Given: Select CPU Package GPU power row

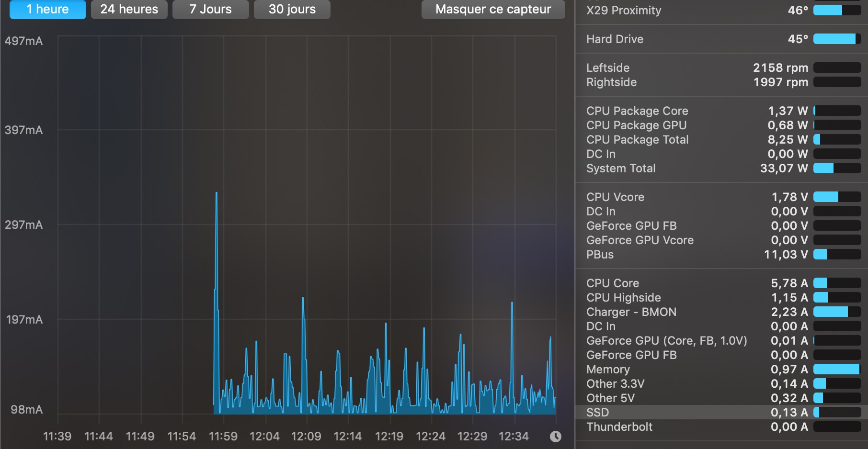Looking at the screenshot, I should coord(721,125).
